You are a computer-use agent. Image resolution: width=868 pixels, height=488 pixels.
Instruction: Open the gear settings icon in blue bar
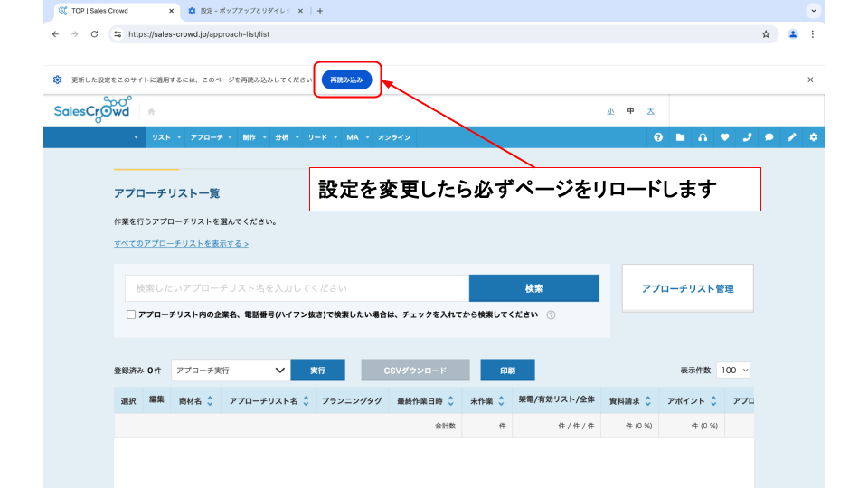(813, 137)
